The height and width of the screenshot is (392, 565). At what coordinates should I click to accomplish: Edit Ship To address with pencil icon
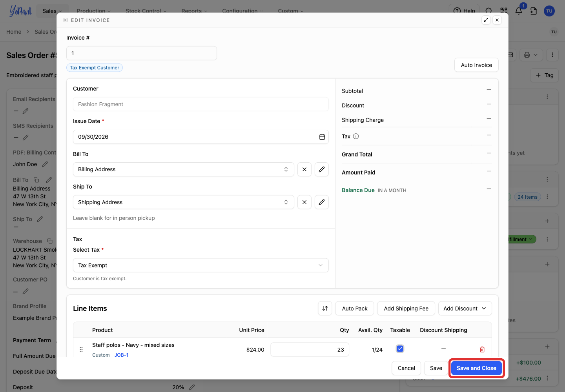point(322,202)
